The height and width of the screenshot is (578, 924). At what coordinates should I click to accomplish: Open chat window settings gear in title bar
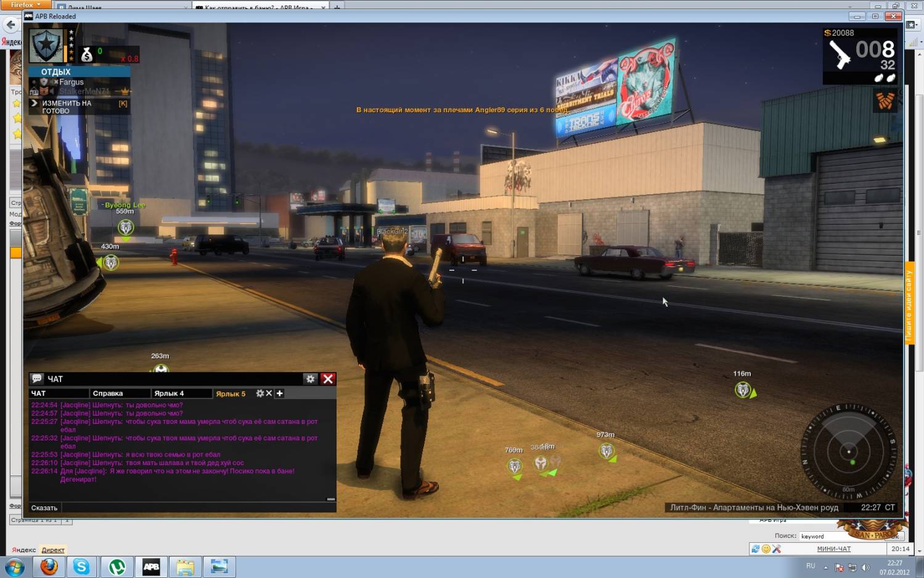coord(311,379)
